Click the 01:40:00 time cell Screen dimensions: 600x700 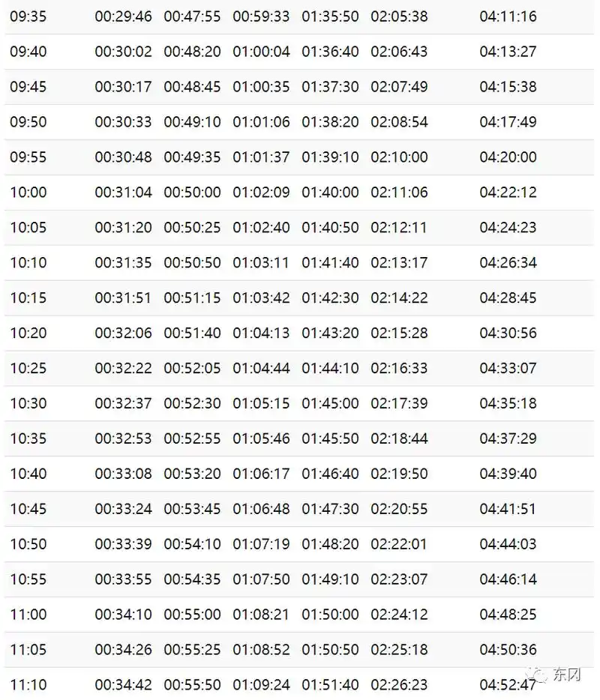pyautogui.click(x=330, y=193)
